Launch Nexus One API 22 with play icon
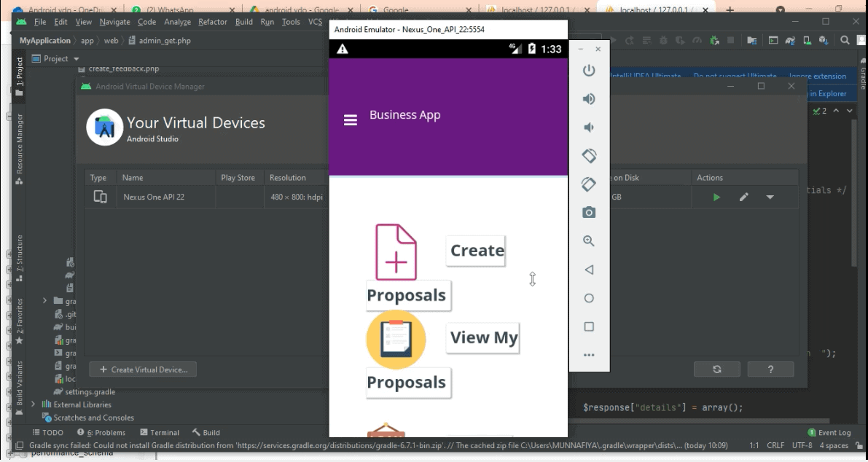The height and width of the screenshot is (462, 868). point(716,197)
